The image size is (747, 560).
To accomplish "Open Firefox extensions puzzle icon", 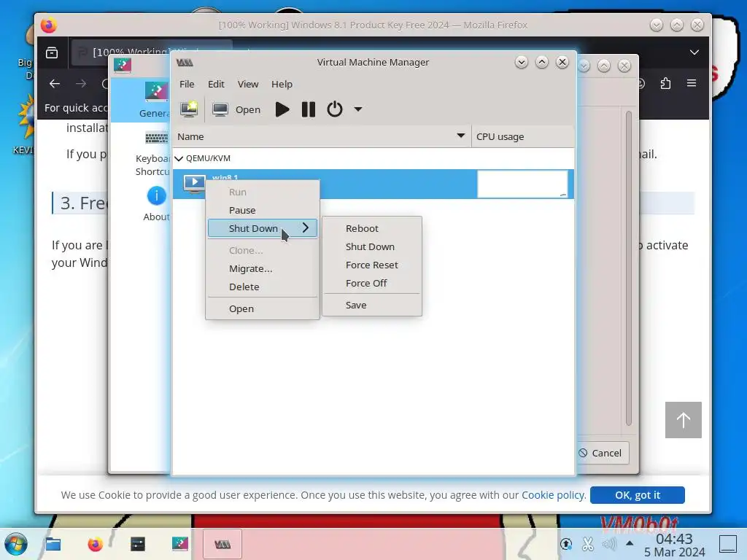I will tap(665, 84).
